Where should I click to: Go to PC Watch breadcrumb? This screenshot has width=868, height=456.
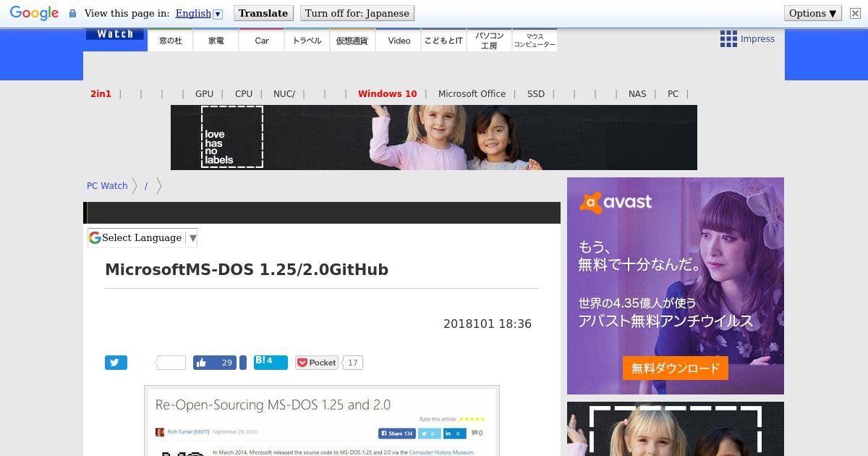tap(107, 186)
